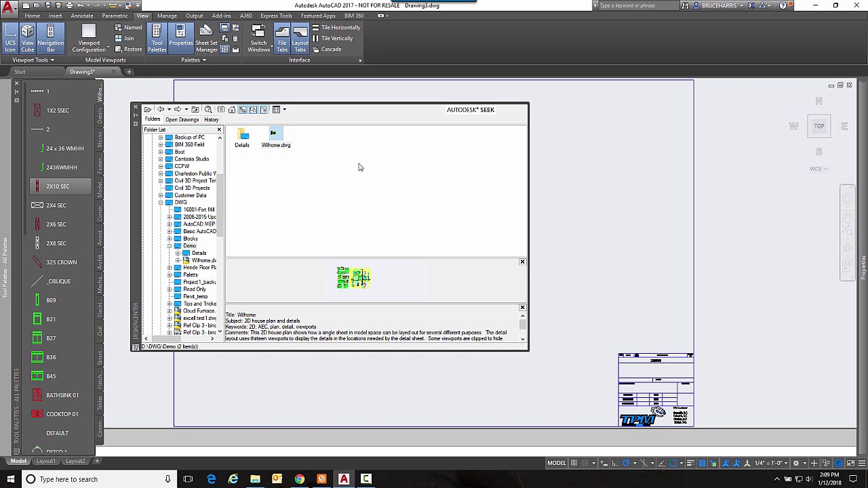Select the Read Only folder in tree
This screenshot has height=488, width=868.
(194, 289)
